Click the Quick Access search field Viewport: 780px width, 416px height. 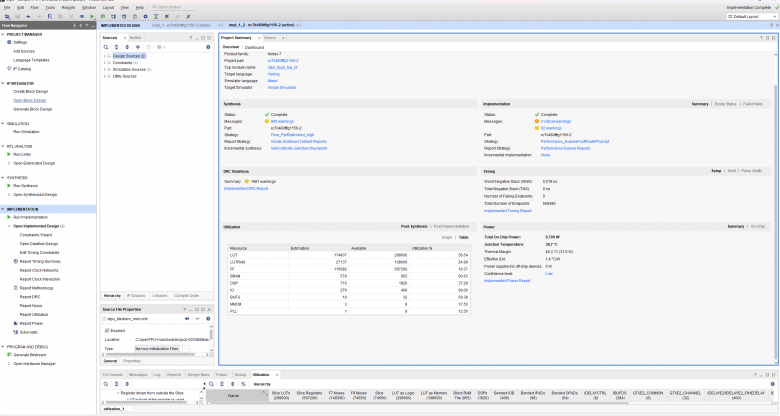tap(172, 7)
